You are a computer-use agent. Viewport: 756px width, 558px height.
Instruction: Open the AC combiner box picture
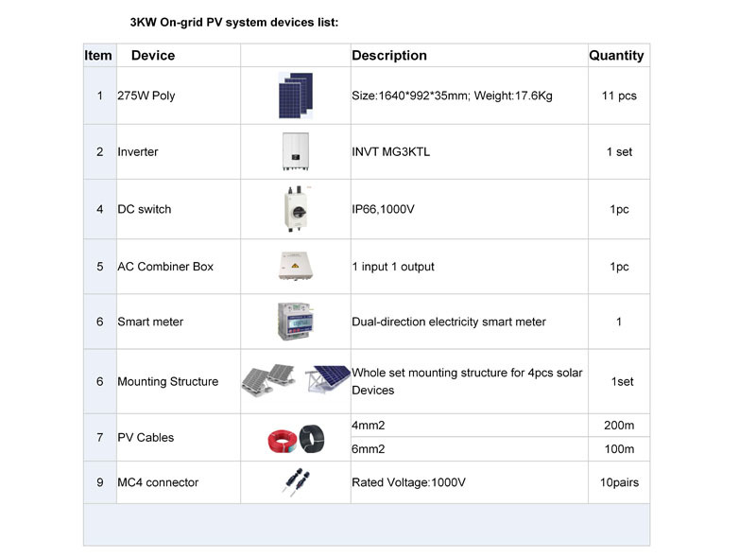click(x=296, y=266)
